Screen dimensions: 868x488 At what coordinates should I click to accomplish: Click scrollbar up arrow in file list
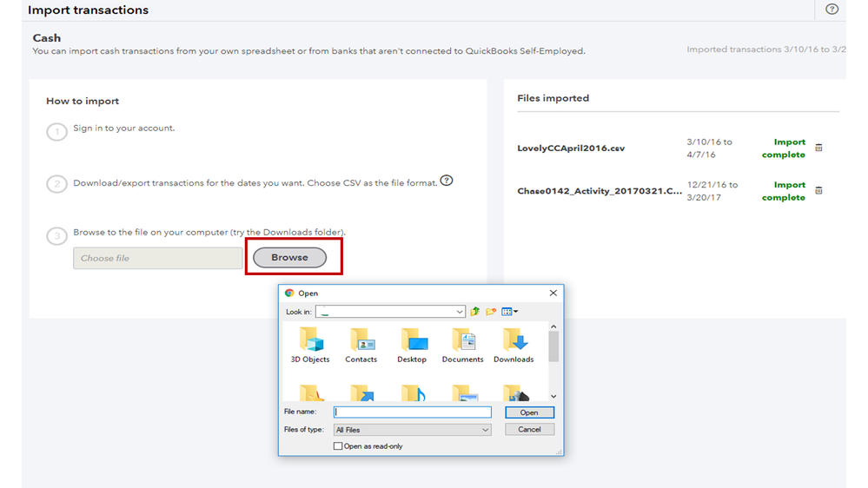pos(553,326)
